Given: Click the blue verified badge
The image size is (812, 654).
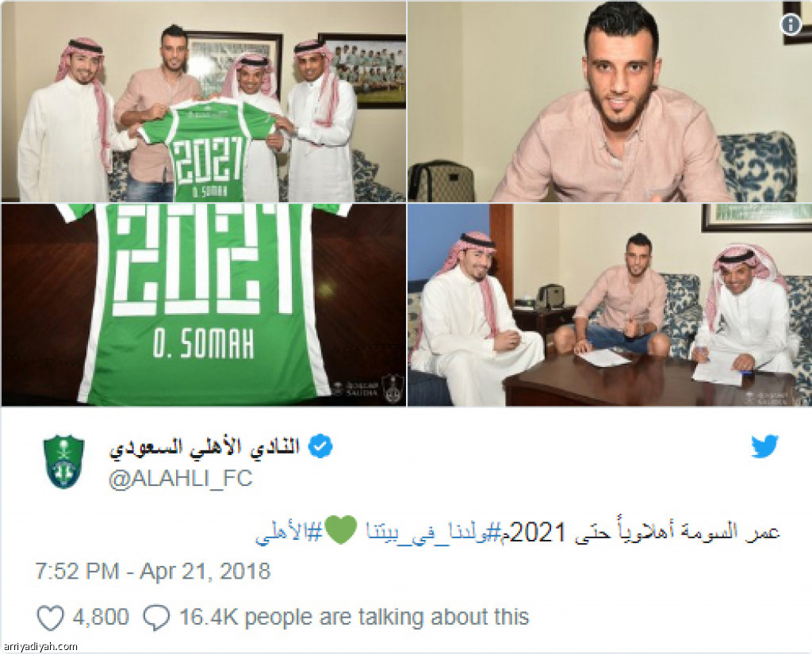Looking at the screenshot, I should point(320,446).
